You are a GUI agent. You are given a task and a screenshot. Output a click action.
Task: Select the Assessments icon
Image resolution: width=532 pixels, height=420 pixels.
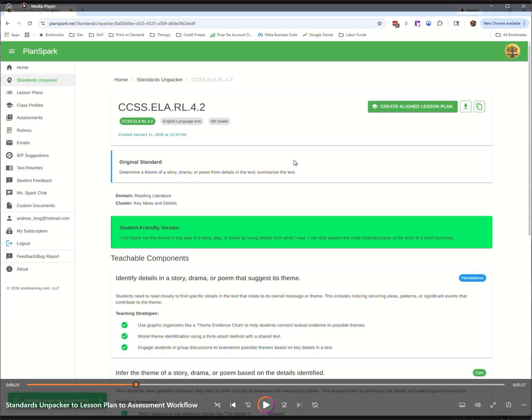9,118
